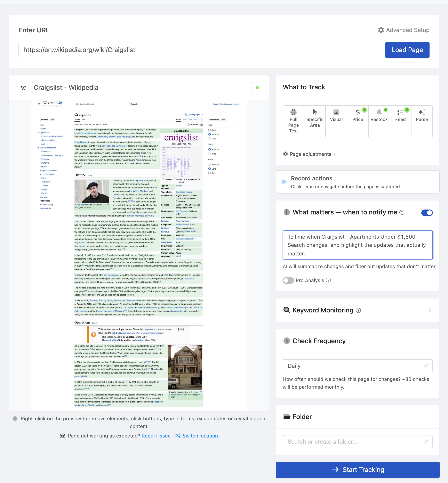The height and width of the screenshot is (483, 448).
Task: Select Specific Area tracking mode
Action: [x=315, y=121]
